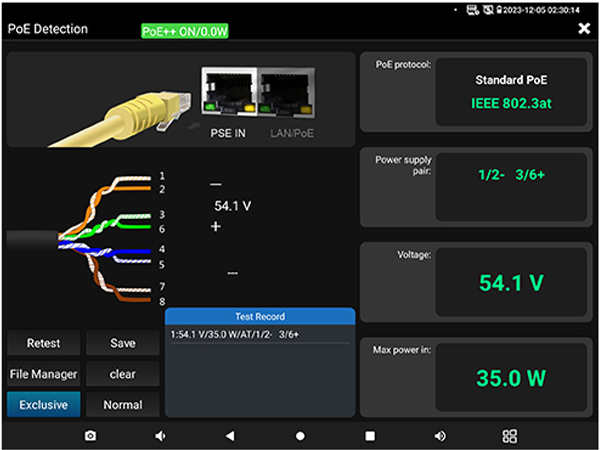Tap the PoE protocol: field label

coord(403,65)
